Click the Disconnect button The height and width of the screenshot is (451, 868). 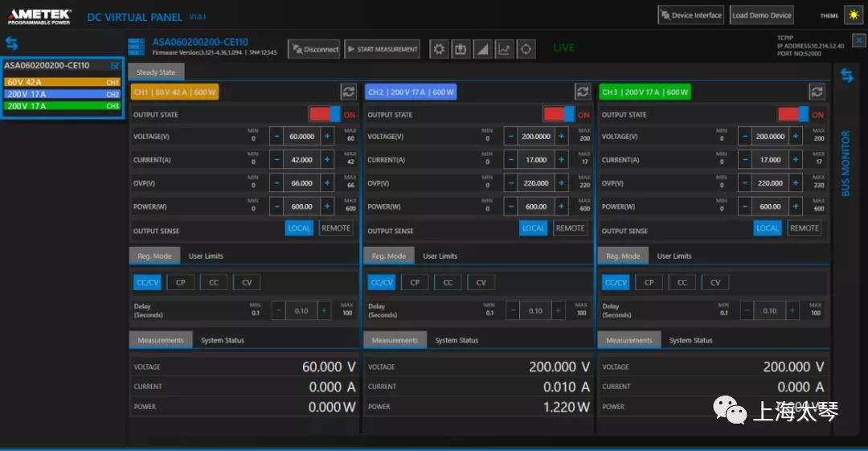(x=314, y=49)
